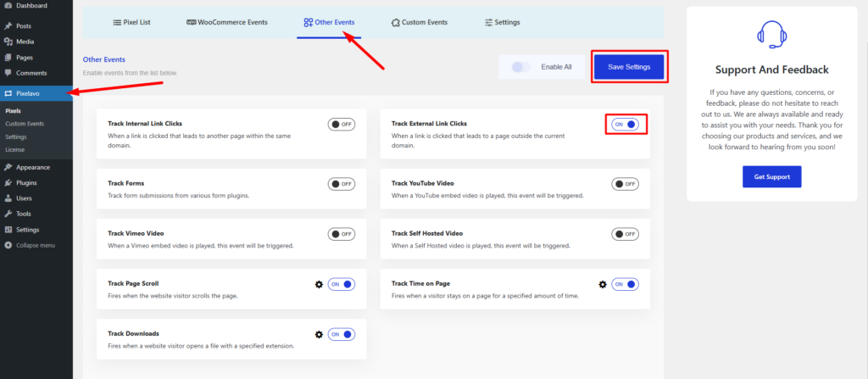Image resolution: width=868 pixels, height=379 pixels.
Task: Enable the Track YouTube Video switch
Action: pos(626,184)
